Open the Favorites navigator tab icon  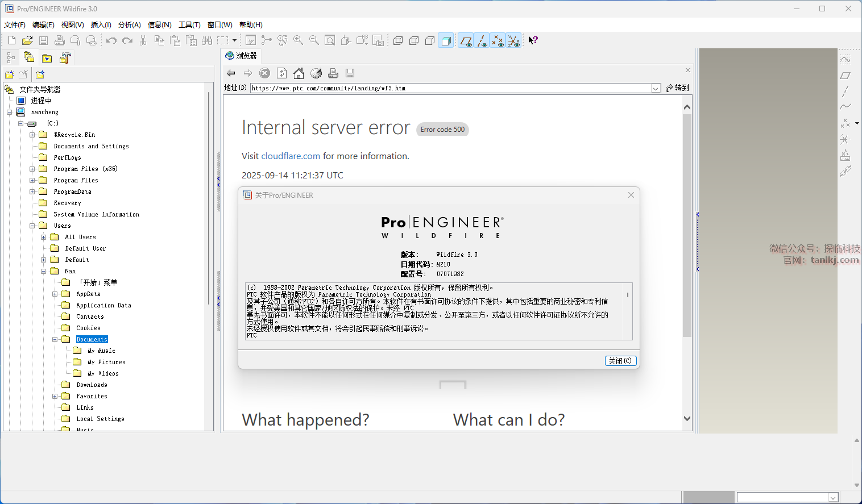(47, 58)
